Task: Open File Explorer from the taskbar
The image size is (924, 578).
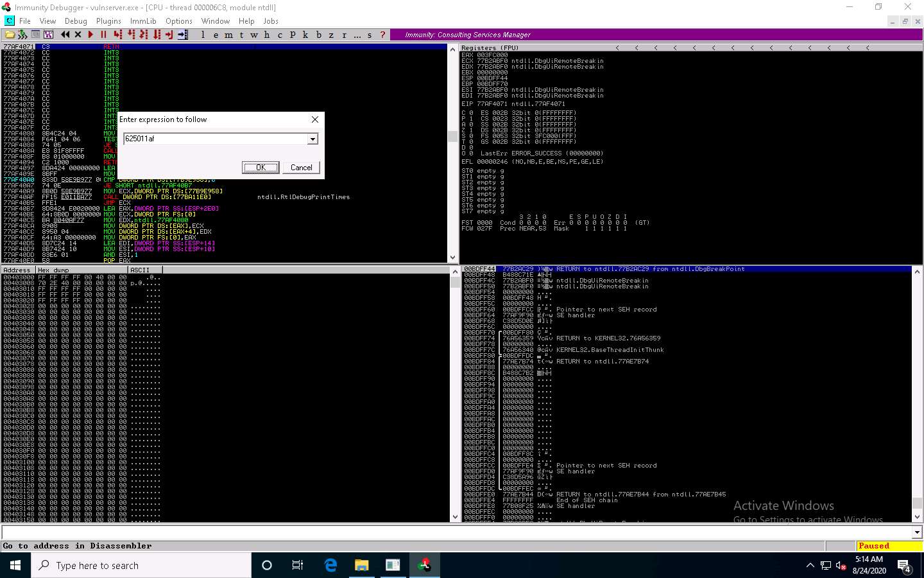Action: (361, 565)
